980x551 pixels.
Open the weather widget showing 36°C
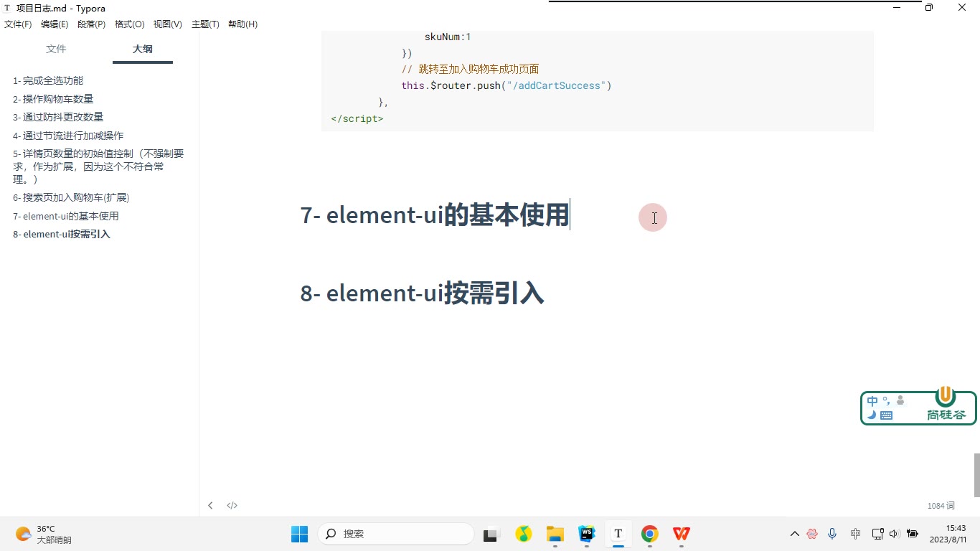coord(44,534)
